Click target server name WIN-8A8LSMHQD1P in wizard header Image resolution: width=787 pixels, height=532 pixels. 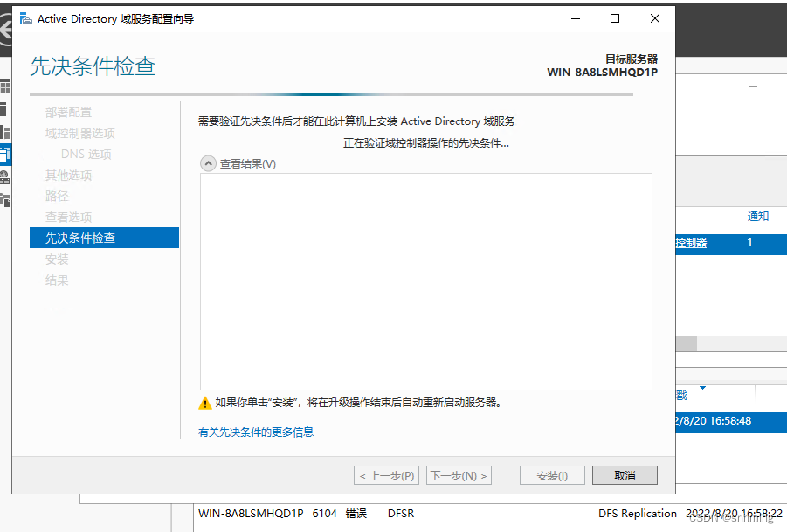click(603, 73)
